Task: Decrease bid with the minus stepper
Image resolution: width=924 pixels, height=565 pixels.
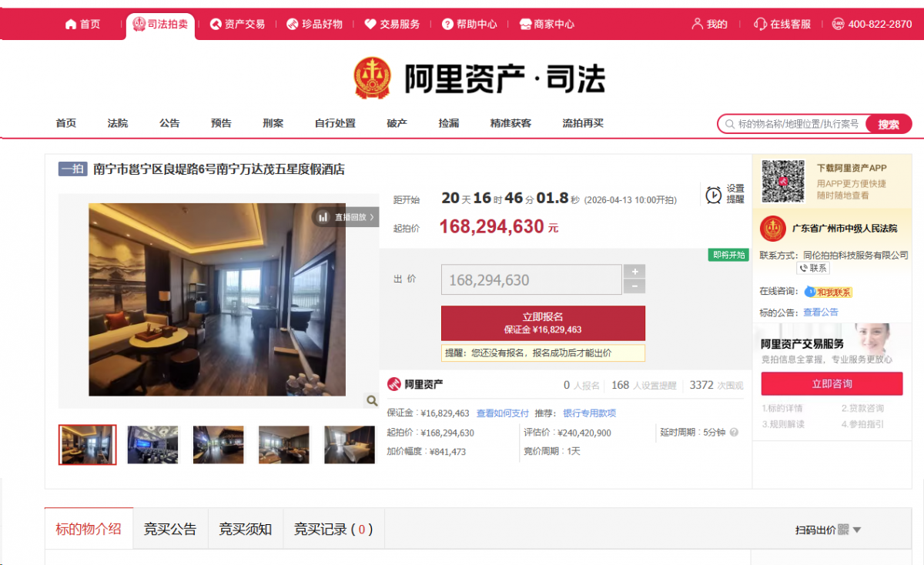Action: [x=634, y=286]
